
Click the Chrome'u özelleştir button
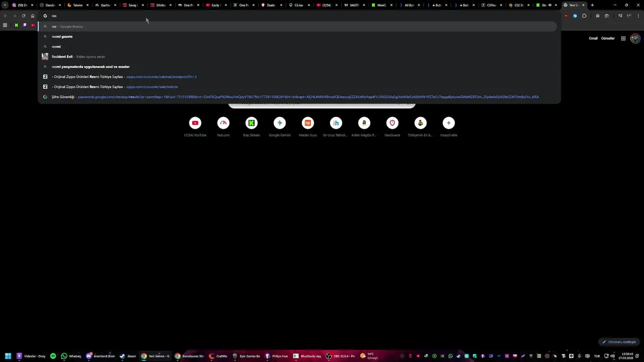pos(619,342)
